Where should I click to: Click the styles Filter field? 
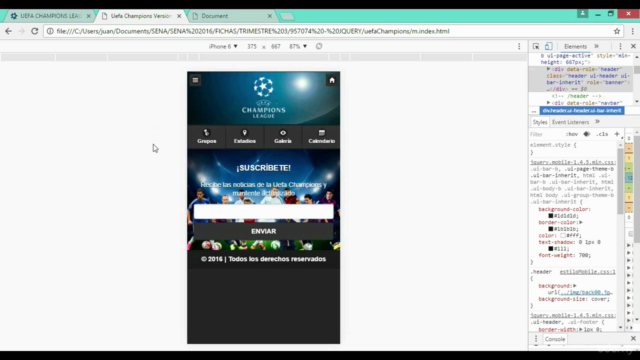point(545,134)
